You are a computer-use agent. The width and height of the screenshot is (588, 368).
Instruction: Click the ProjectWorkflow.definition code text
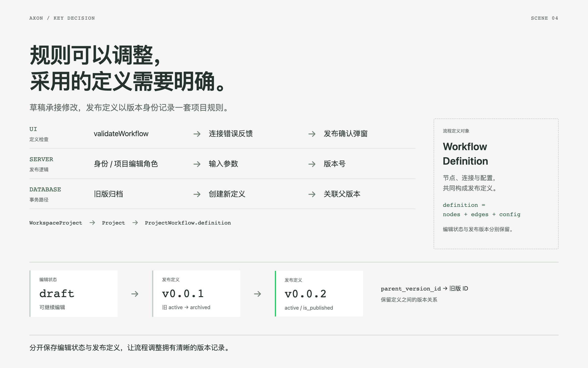click(188, 223)
